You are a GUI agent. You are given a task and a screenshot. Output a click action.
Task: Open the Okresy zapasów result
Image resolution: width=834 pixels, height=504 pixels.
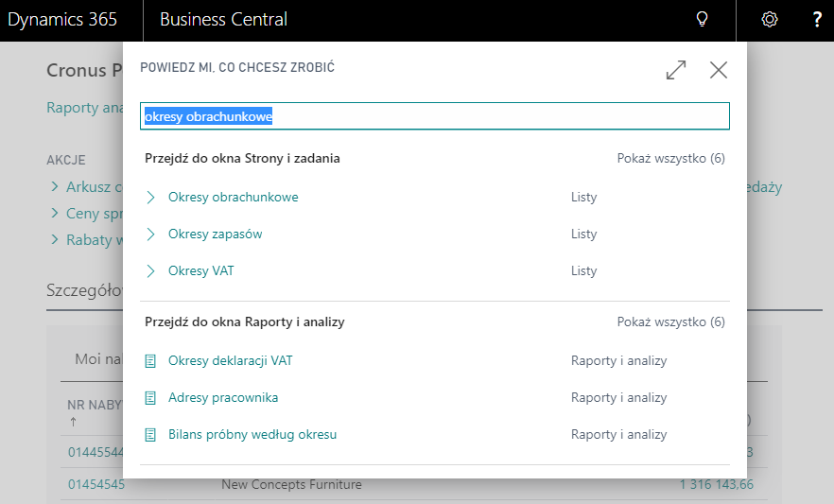215,234
